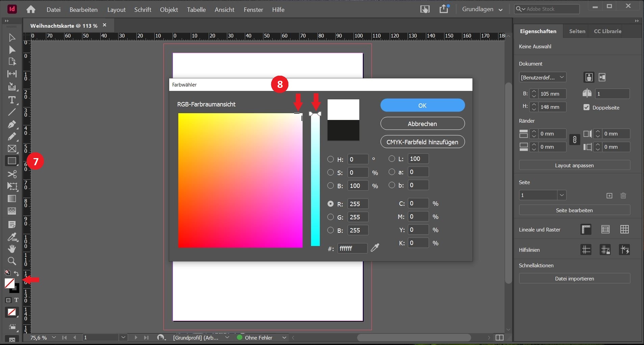
Task: Click the cyan color spectrum slider
Action: [315, 179]
